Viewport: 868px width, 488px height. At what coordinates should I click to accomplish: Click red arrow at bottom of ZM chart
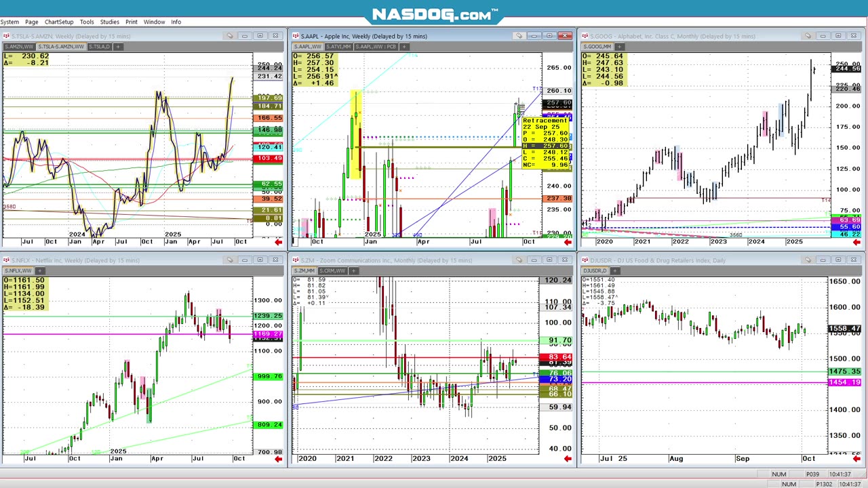(x=567, y=459)
